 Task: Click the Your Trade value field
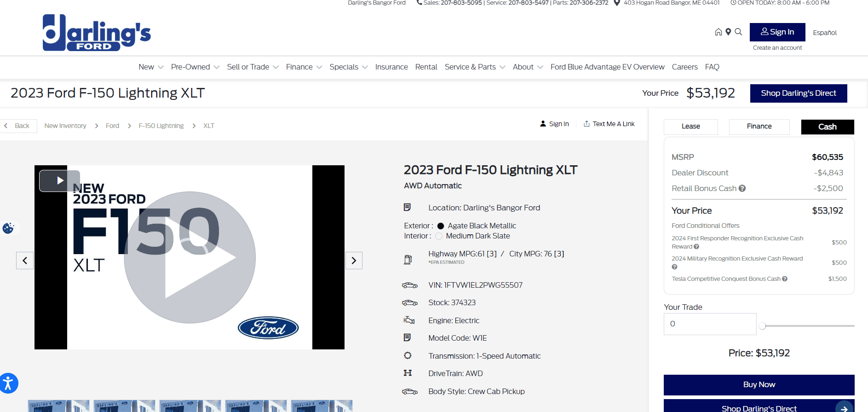[x=710, y=324]
